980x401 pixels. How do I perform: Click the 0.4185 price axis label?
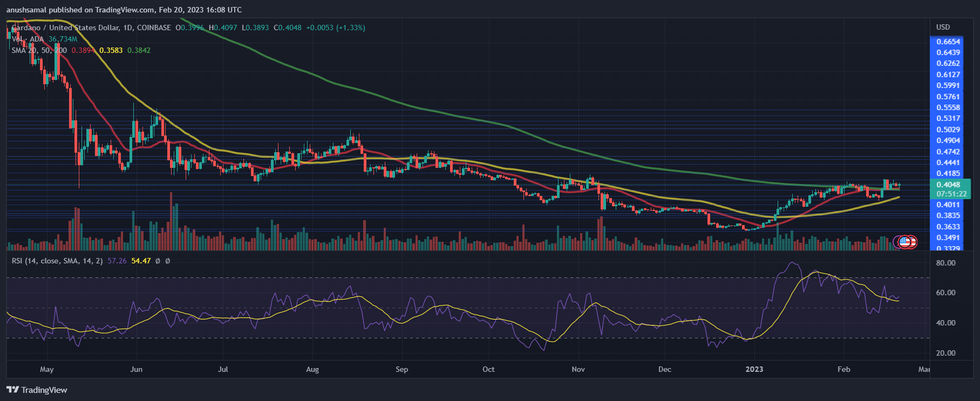point(948,173)
